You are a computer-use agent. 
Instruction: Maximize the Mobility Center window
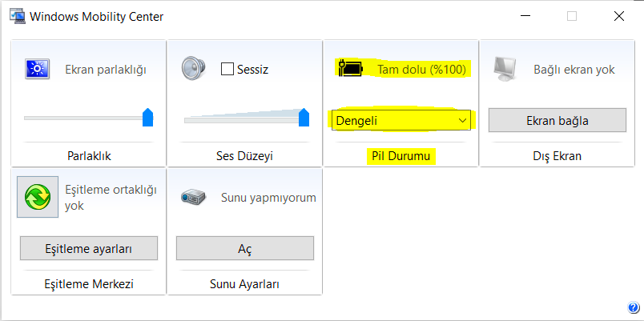572,15
